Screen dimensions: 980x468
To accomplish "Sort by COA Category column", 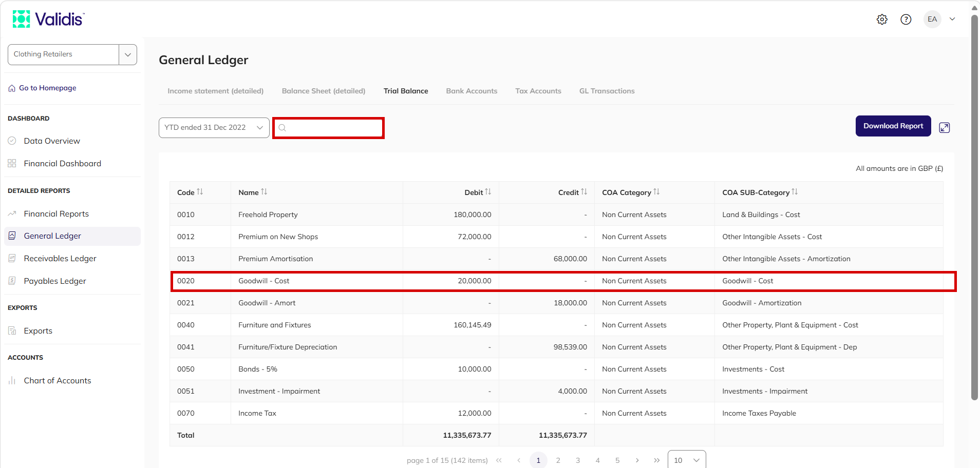I will [x=656, y=192].
